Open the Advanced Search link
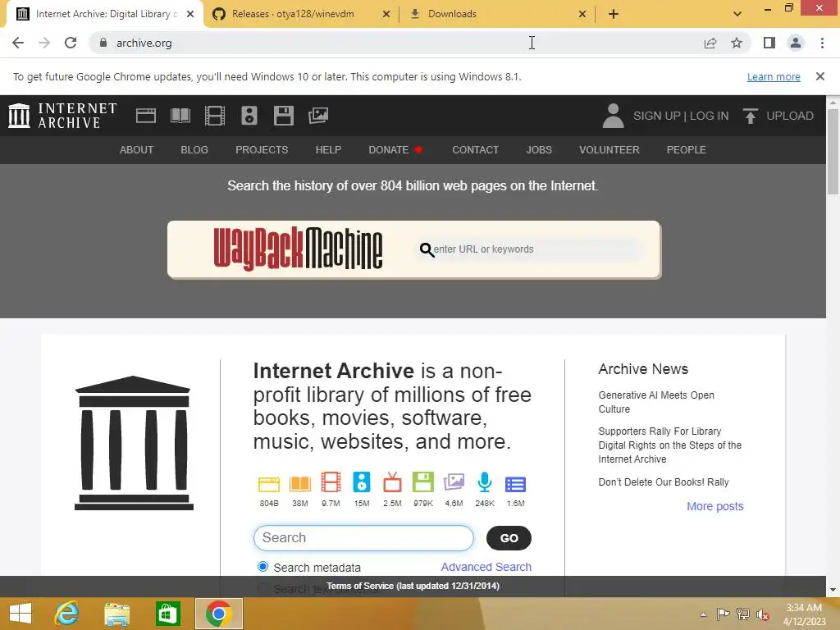 coord(486,567)
